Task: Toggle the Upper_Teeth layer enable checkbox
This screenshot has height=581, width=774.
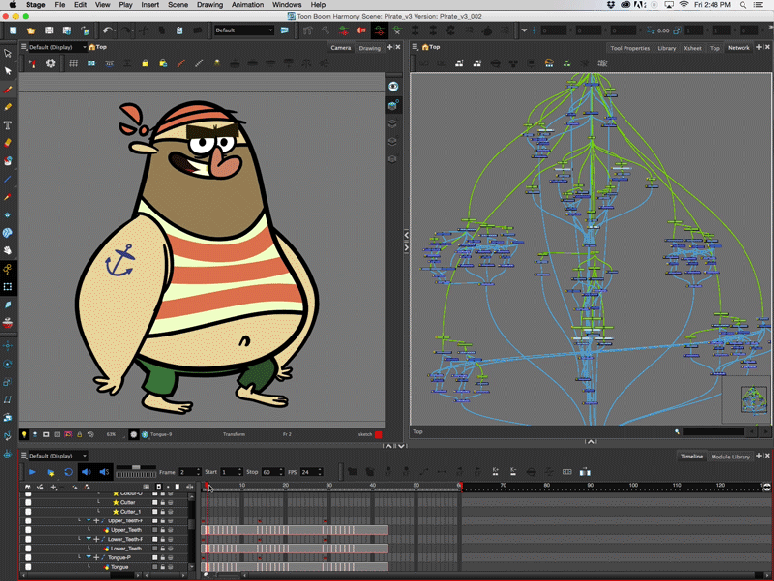Action: [x=28, y=530]
